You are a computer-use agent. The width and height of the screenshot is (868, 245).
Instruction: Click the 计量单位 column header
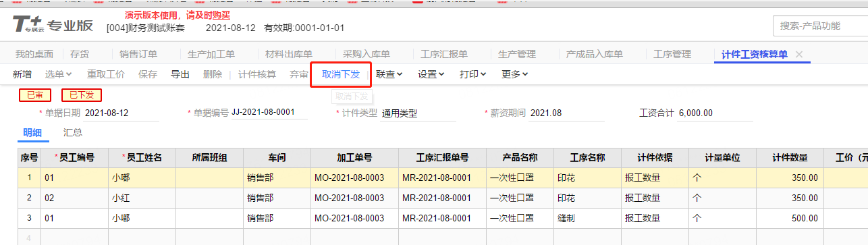tap(722, 158)
